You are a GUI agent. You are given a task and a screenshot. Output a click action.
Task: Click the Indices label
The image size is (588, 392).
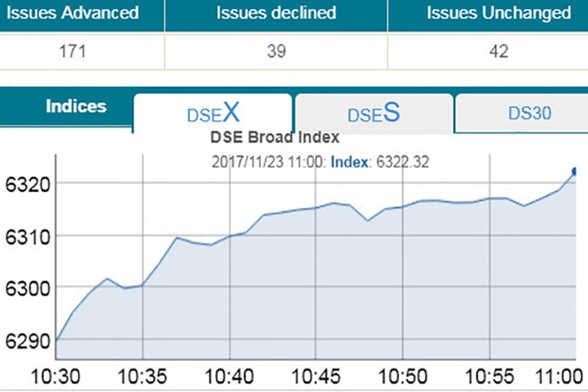click(76, 106)
